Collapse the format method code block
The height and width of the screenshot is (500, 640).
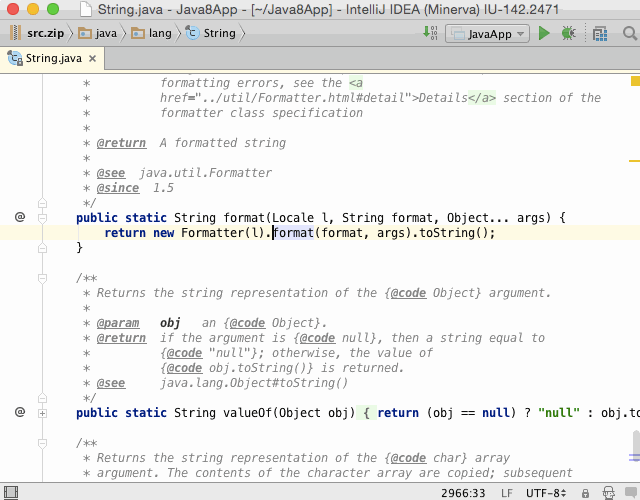(42, 217)
